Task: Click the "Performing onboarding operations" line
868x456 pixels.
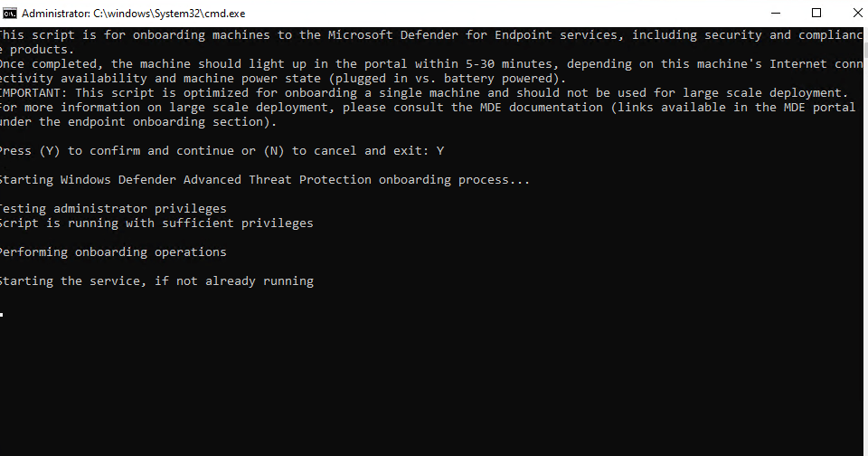Action: tap(111, 252)
